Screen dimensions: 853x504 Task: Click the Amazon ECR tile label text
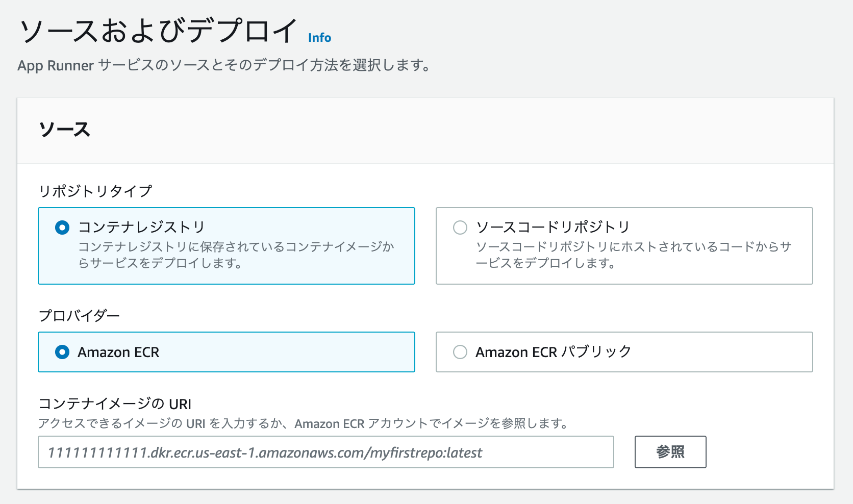click(118, 352)
